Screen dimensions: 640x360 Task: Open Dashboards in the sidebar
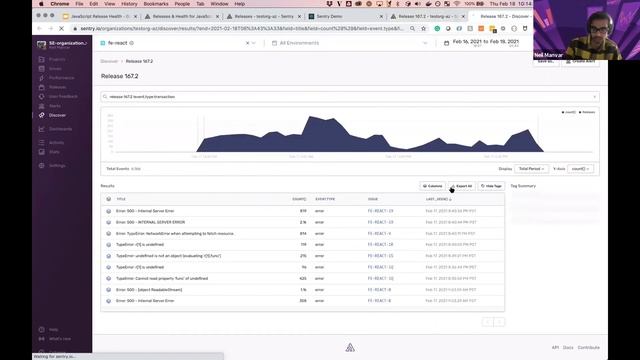click(60, 129)
